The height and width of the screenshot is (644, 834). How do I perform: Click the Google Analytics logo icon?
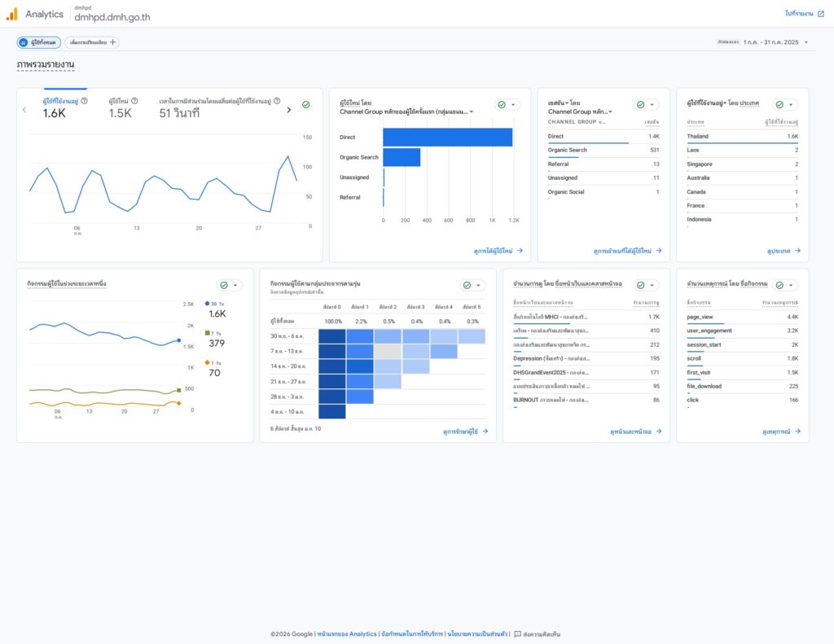11,14
